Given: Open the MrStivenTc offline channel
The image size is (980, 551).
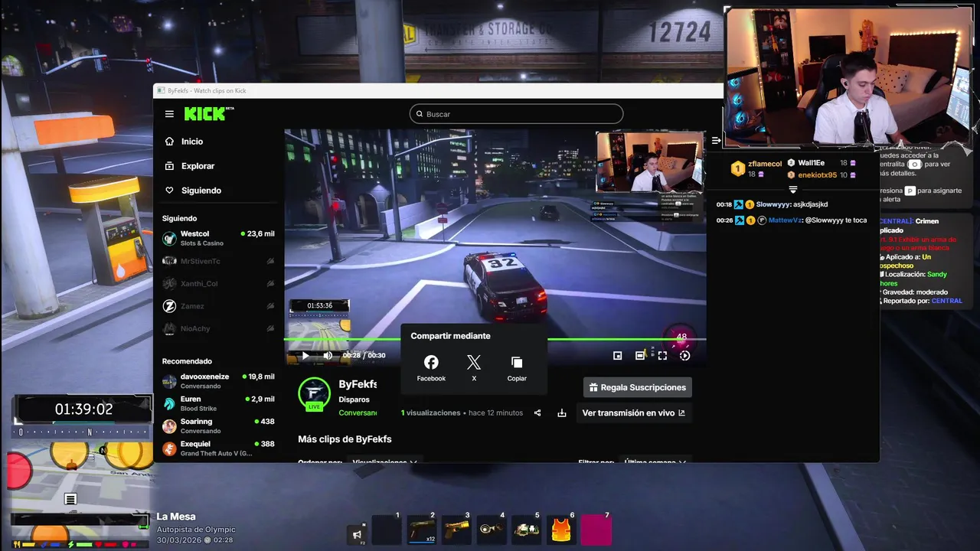Looking at the screenshot, I should point(218,261).
